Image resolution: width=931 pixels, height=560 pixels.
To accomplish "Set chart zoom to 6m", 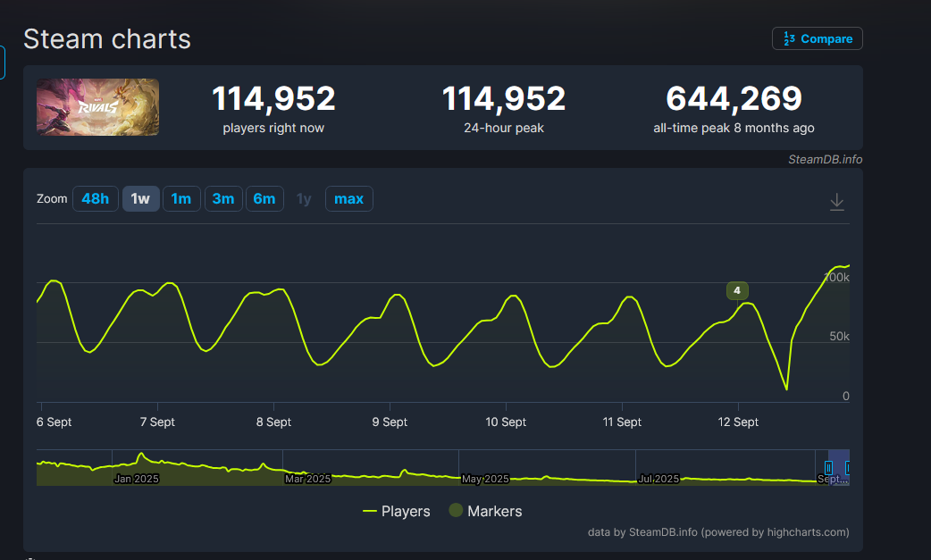I will click(264, 199).
